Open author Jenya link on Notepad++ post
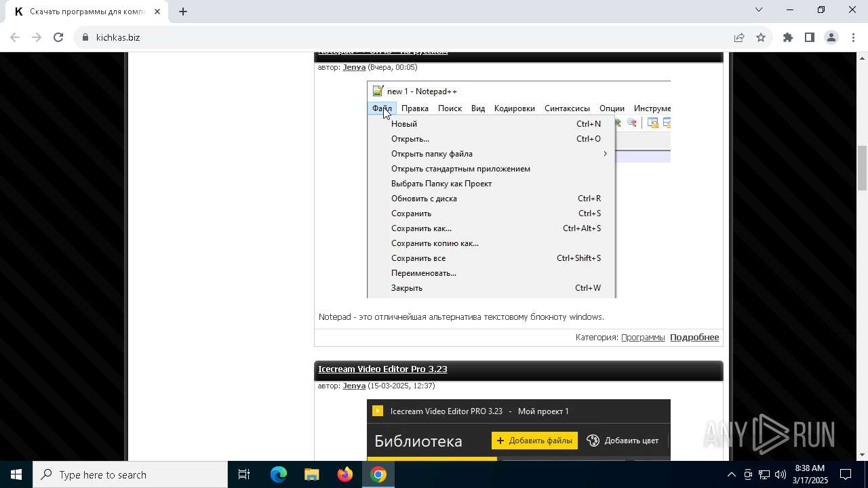This screenshot has width=868, height=488. pyautogui.click(x=354, y=67)
